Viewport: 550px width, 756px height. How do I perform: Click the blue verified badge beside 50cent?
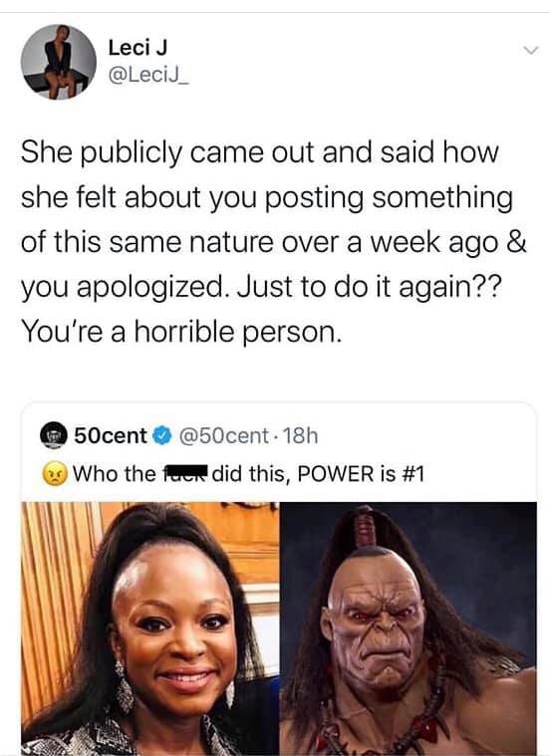point(162,436)
